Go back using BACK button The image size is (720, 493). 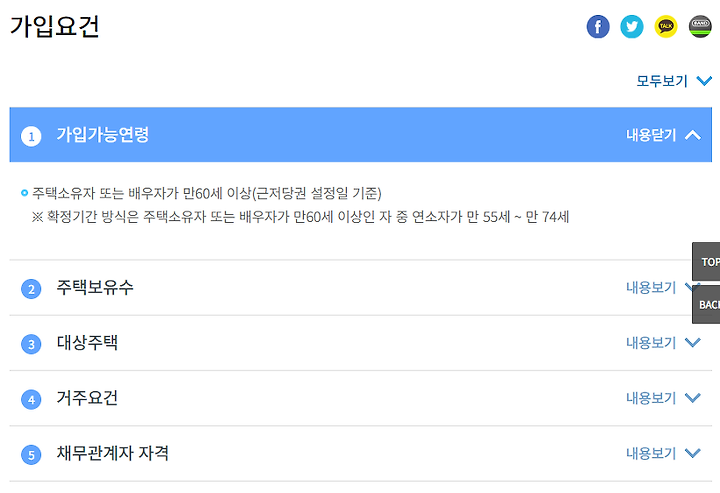[x=706, y=304]
